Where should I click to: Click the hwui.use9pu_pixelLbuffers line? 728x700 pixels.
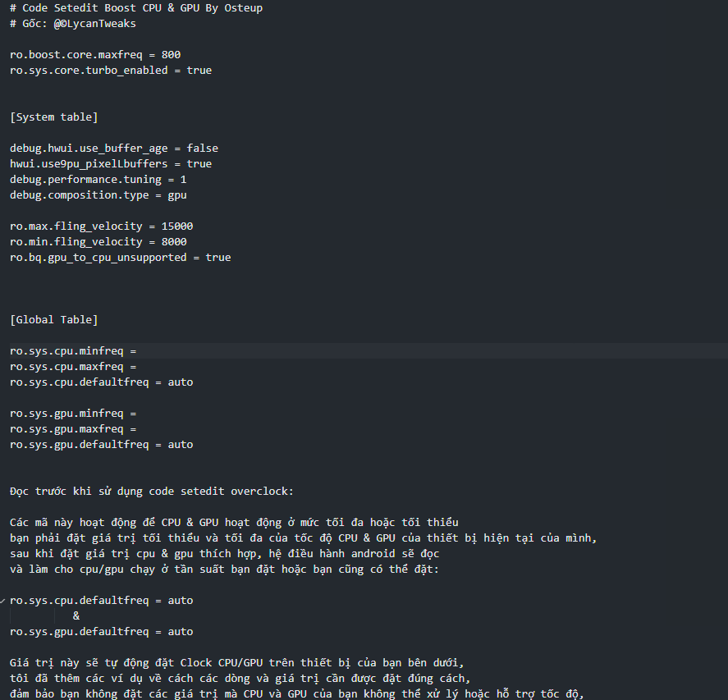click(x=111, y=164)
